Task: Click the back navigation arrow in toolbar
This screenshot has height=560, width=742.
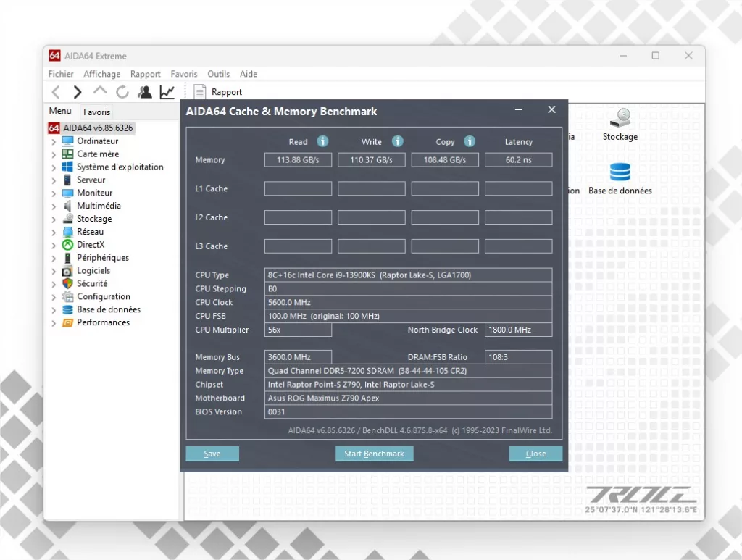Action: pyautogui.click(x=56, y=92)
